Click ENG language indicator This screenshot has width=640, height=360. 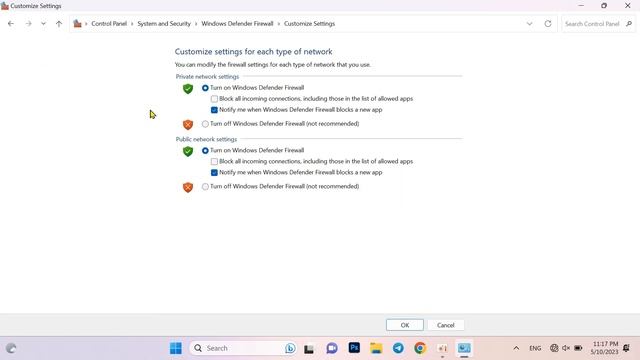535,348
